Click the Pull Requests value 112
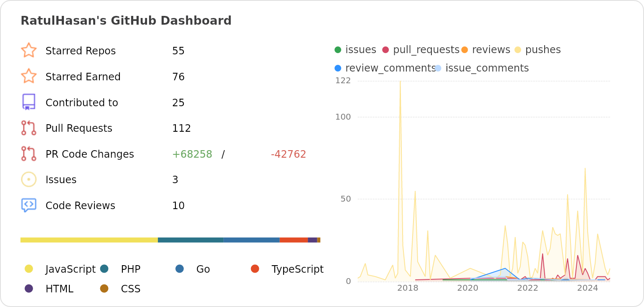 (x=182, y=128)
